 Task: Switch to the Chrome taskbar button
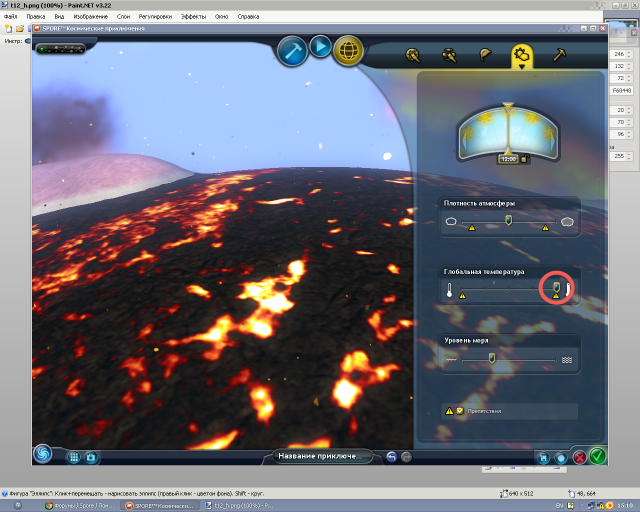point(80,505)
